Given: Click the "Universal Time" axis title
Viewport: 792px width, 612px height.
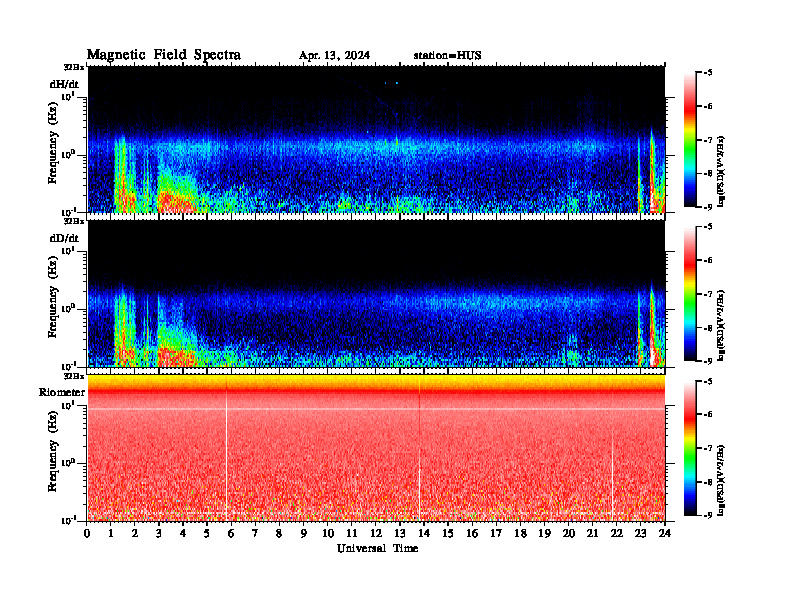Looking at the screenshot, I should coord(377,548).
